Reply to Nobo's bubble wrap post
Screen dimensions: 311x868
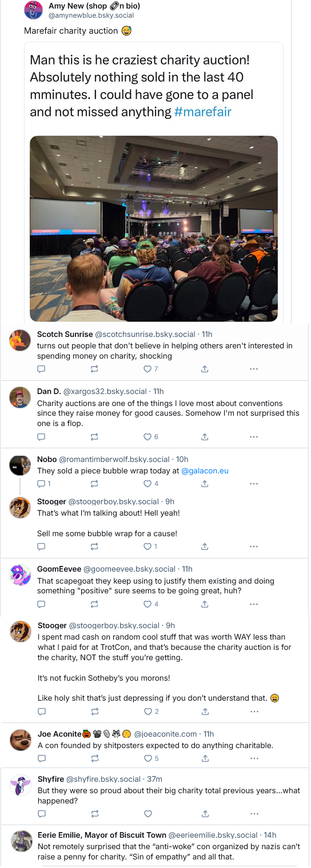[x=41, y=484]
